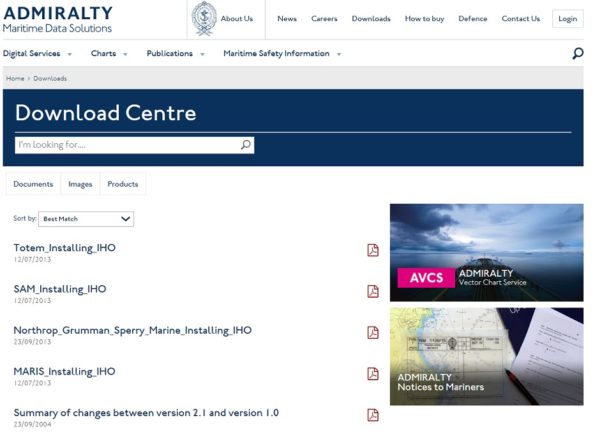Screen dimensions: 595x441
Task: Go to Home via breadcrumb
Action: (15, 79)
